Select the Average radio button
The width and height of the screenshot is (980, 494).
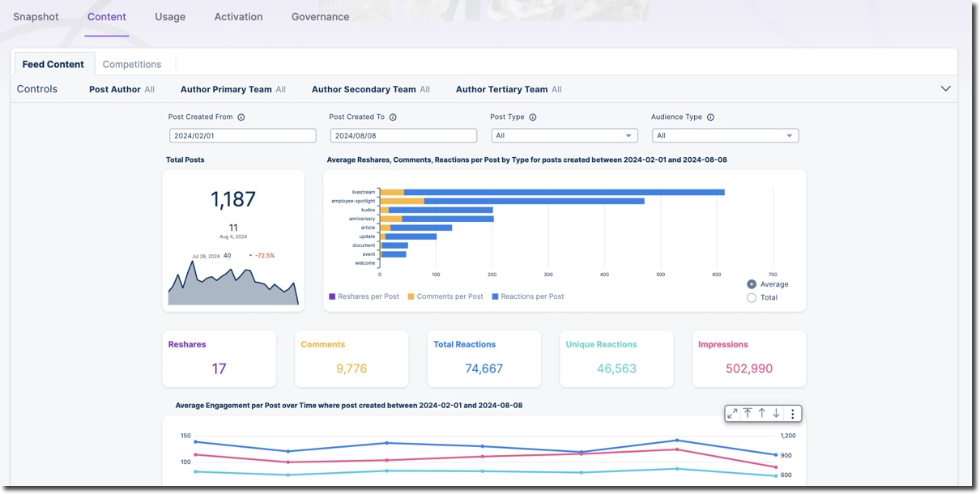752,284
